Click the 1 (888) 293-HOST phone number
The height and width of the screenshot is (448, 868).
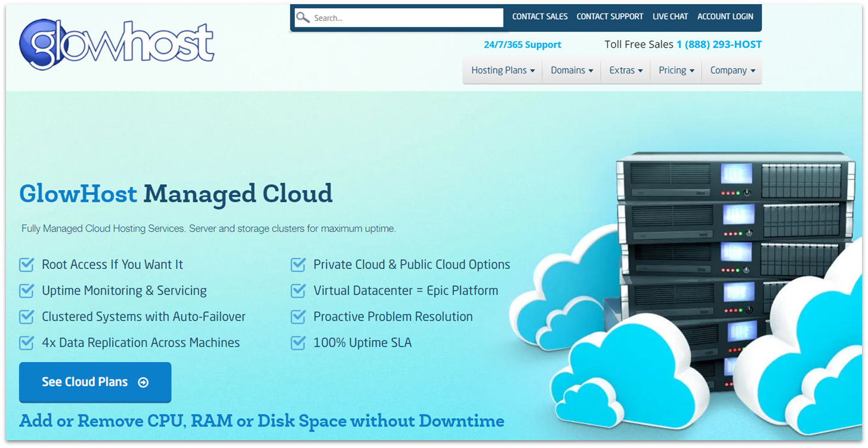click(719, 44)
